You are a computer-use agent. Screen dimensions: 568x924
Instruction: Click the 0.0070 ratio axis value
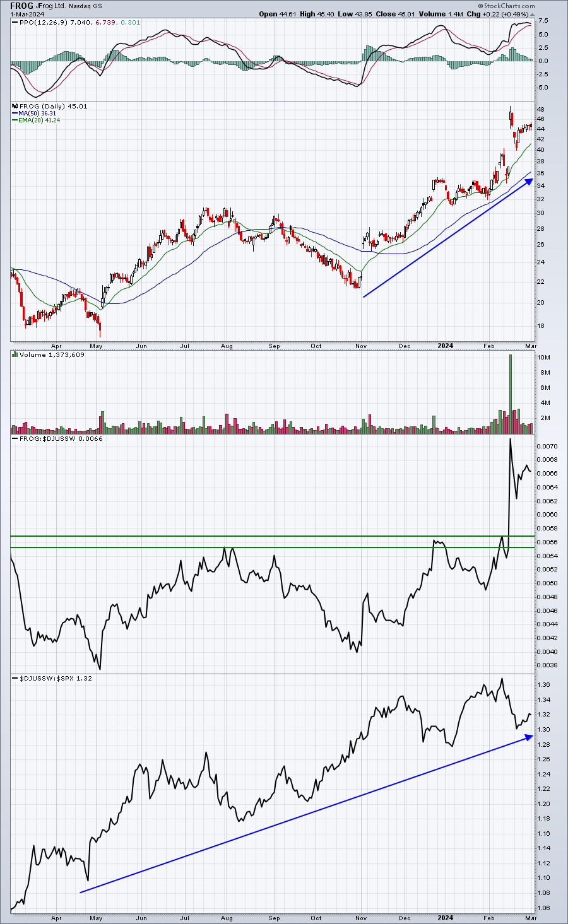pos(547,446)
